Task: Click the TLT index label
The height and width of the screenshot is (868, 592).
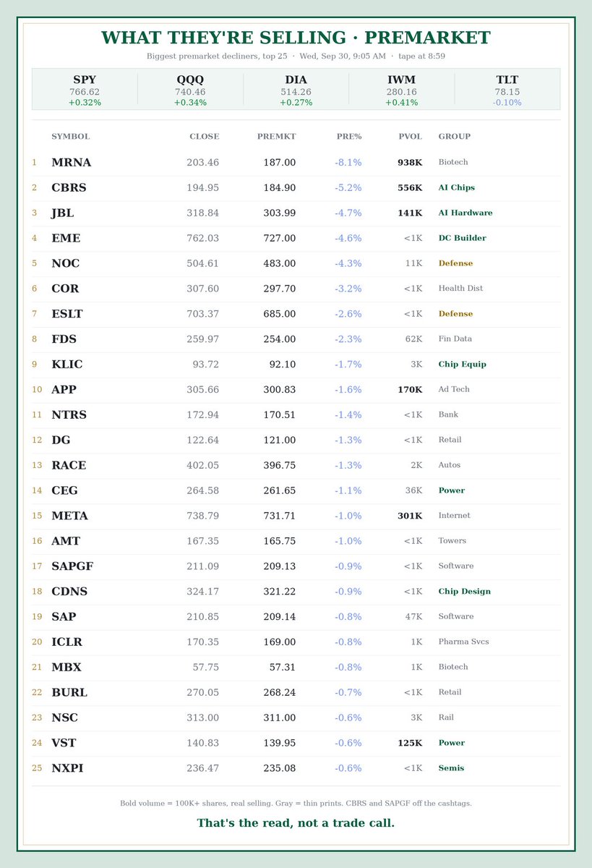Action: [507, 80]
